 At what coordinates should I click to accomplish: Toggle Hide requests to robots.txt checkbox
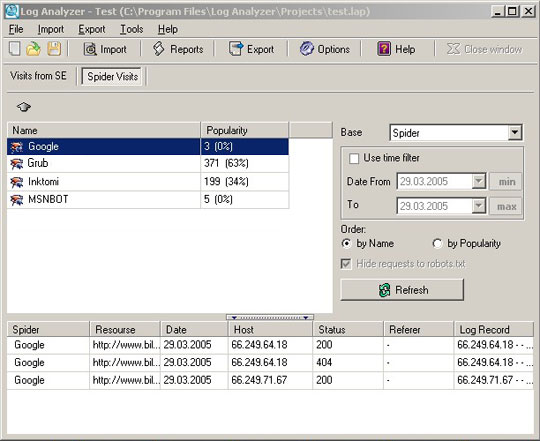pyautogui.click(x=346, y=264)
